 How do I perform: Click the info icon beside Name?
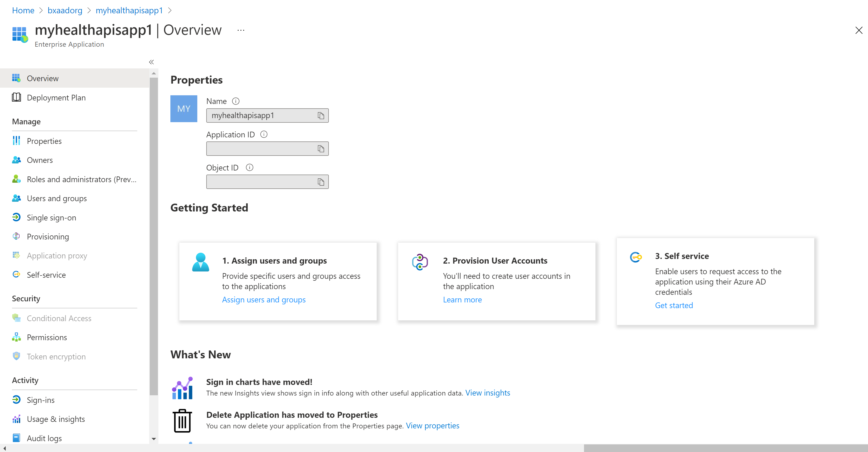[236, 101]
